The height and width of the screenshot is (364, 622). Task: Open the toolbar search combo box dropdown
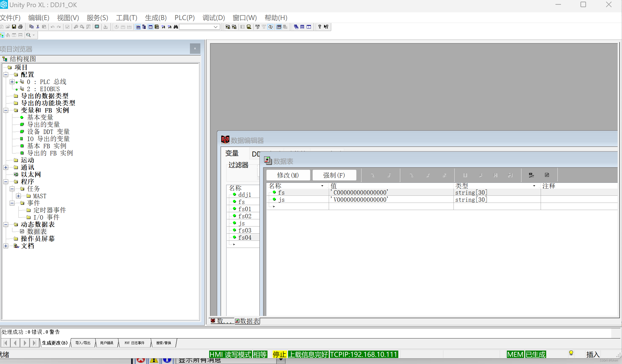216,27
